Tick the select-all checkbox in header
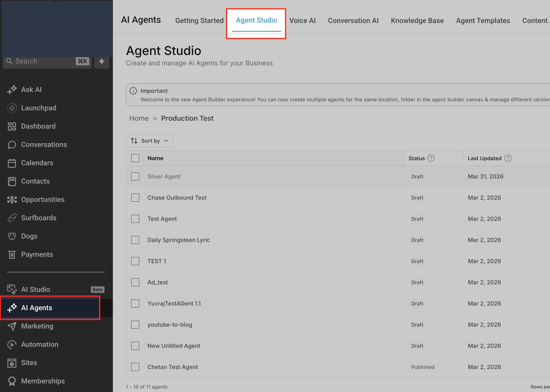 click(x=135, y=158)
